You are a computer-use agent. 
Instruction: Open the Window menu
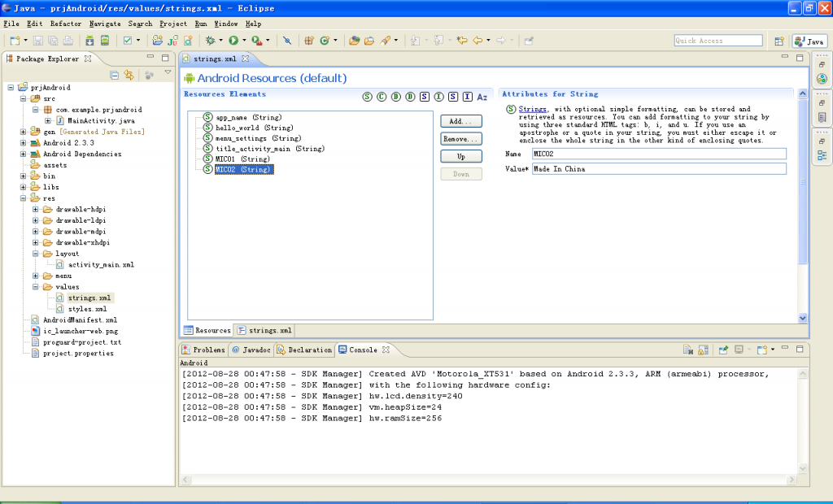pyautogui.click(x=226, y=24)
